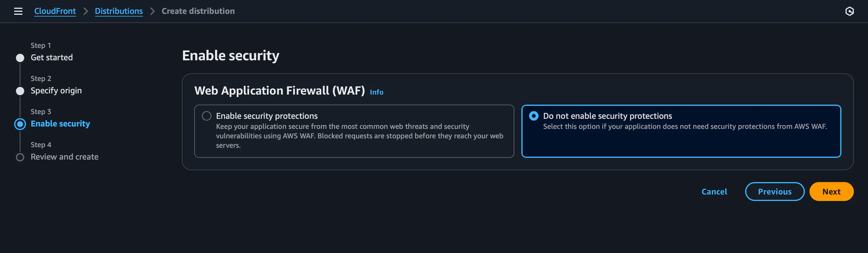The image size is (868, 253).
Task: Open the WAF Info panel
Action: 376,92
